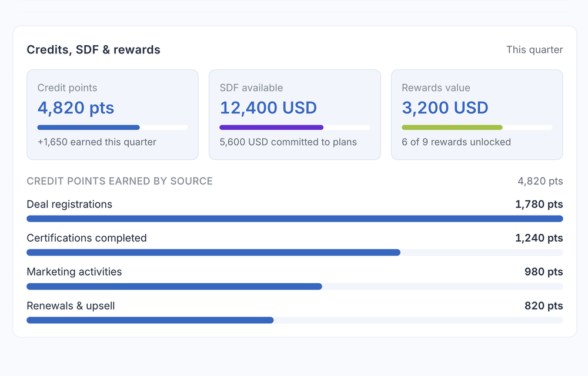
Task: Select the Renewals & upsell row label
Action: [71, 305]
